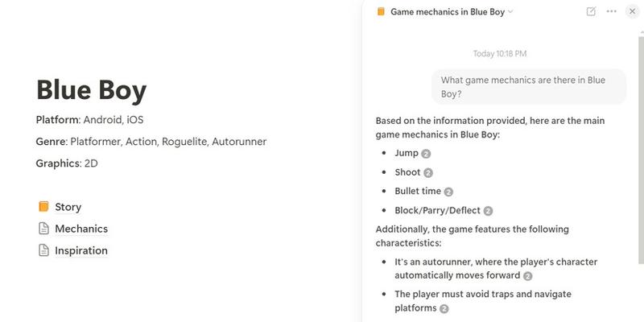Click the Inspiration page document icon
This screenshot has width=644, height=322.
click(43, 250)
